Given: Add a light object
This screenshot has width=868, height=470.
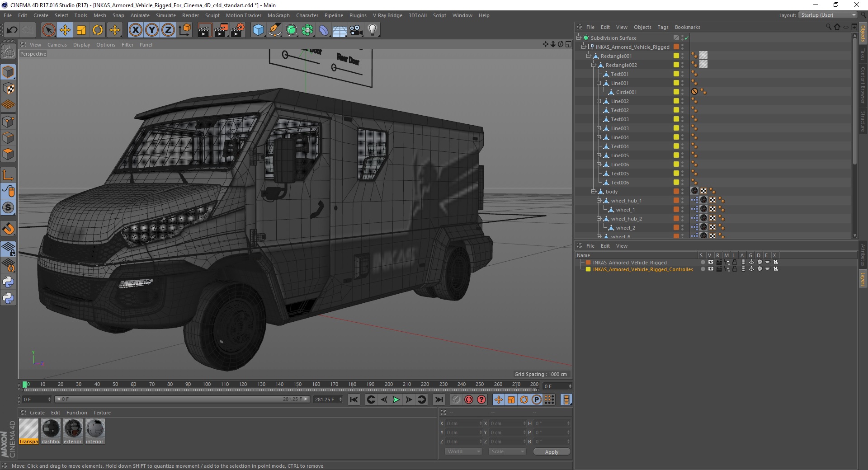Looking at the screenshot, I should [373, 30].
